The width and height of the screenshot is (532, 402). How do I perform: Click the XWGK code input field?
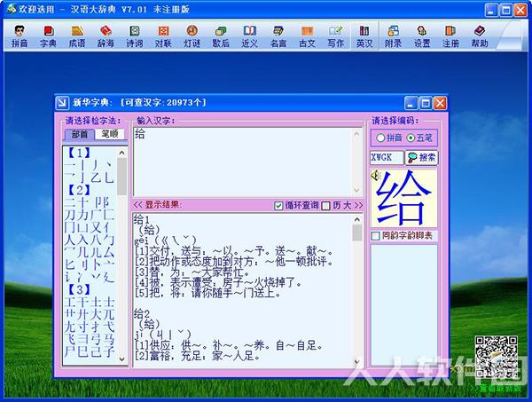[x=387, y=158]
